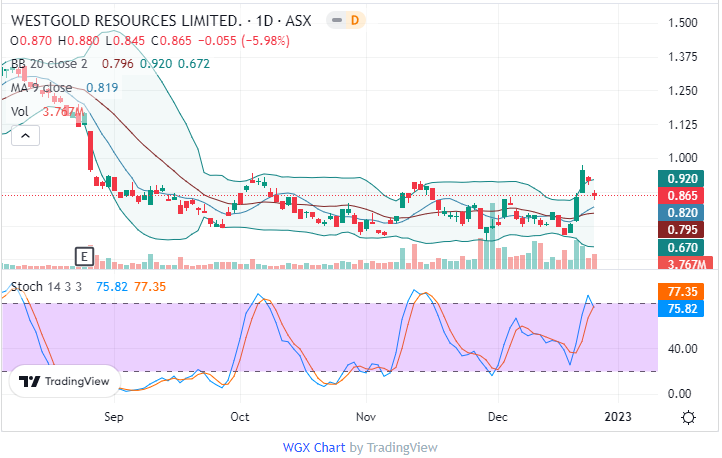Screen dimensions: 722x458
Task: Click the orange D delayed-data badge
Action: (355, 20)
